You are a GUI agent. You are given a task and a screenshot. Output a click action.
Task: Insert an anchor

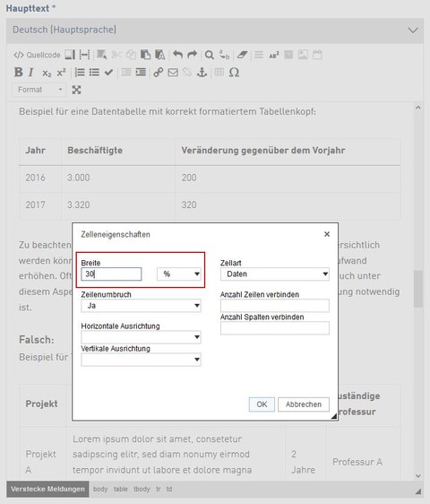(202, 73)
